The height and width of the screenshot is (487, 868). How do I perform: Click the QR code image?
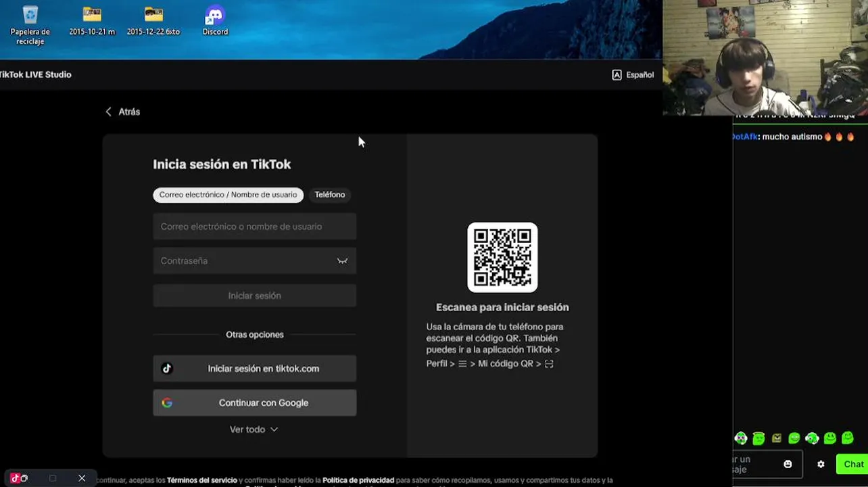502,258
